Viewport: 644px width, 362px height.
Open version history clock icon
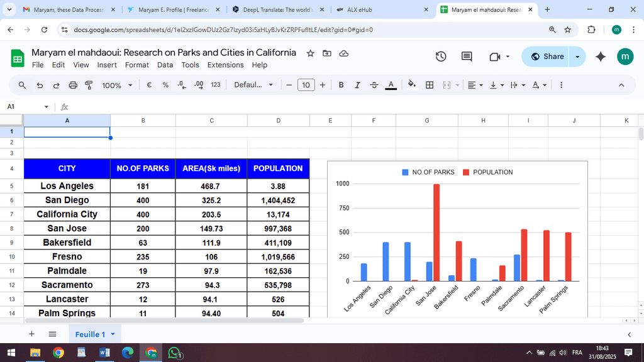(x=441, y=57)
